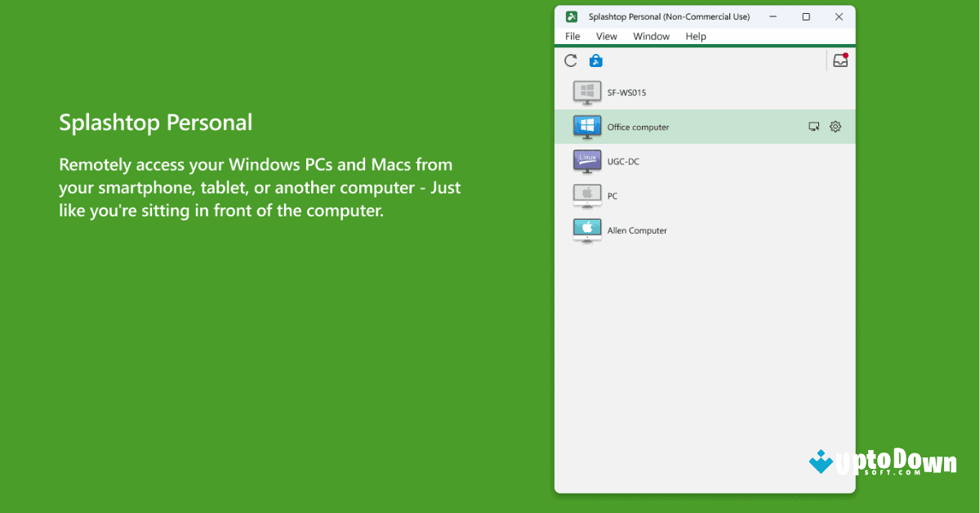The height and width of the screenshot is (513, 980).
Task: Click the Splashtop logo in title bar
Action: [x=572, y=16]
